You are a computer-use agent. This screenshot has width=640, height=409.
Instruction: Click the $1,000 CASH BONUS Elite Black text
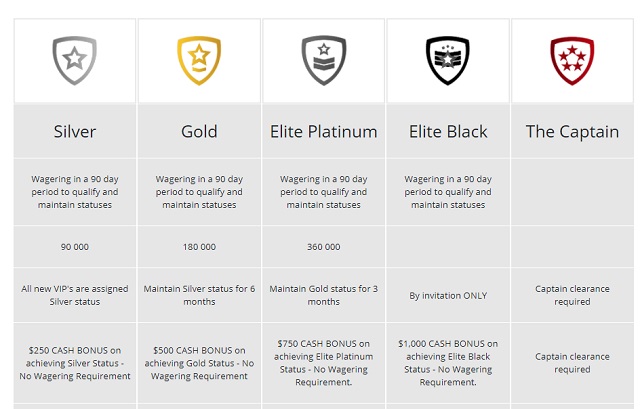pyautogui.click(x=448, y=363)
